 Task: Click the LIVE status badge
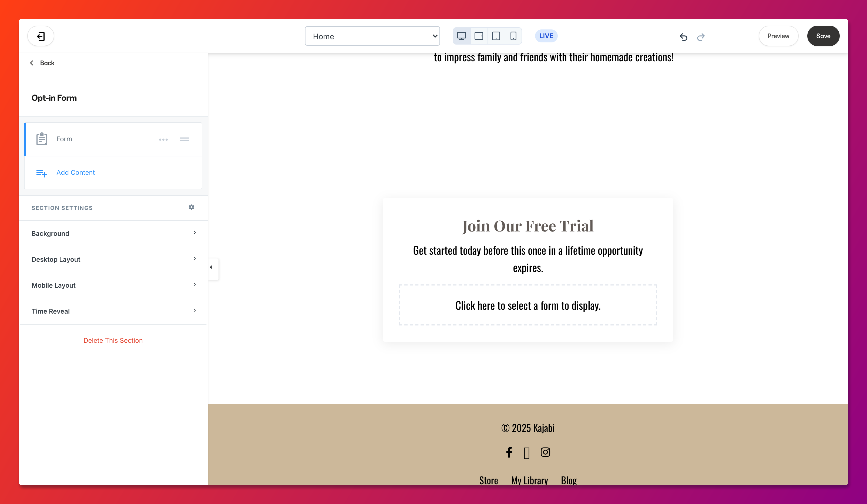pyautogui.click(x=546, y=36)
